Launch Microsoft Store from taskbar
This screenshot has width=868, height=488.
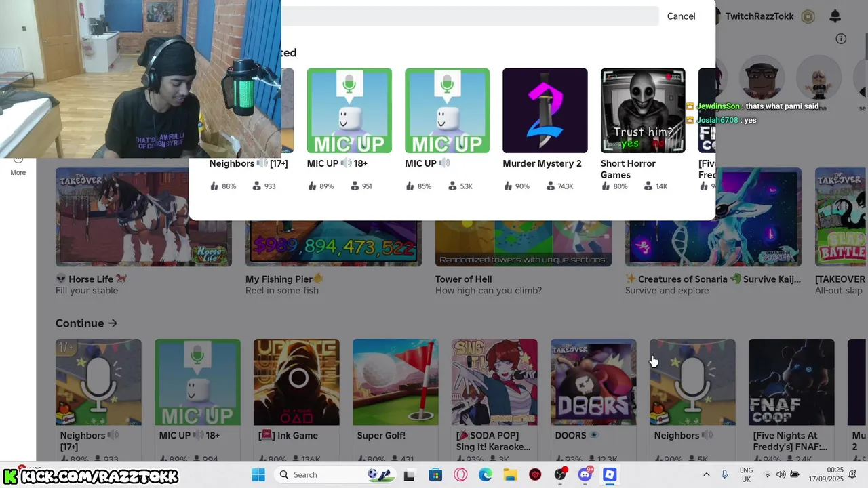(435, 474)
